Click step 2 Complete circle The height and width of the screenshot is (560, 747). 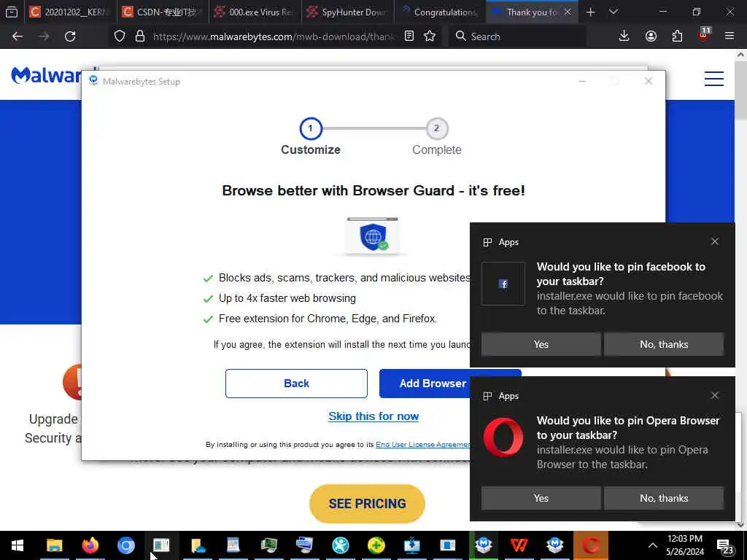[x=436, y=128]
